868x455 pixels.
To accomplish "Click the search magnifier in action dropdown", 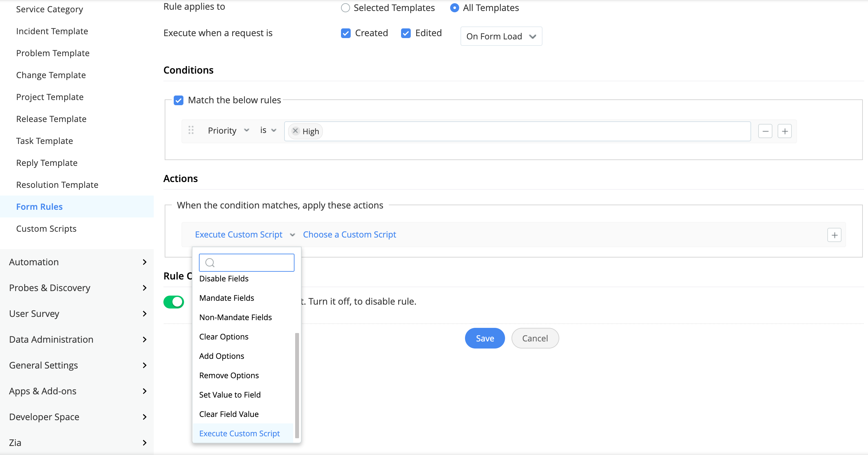I will [x=210, y=263].
